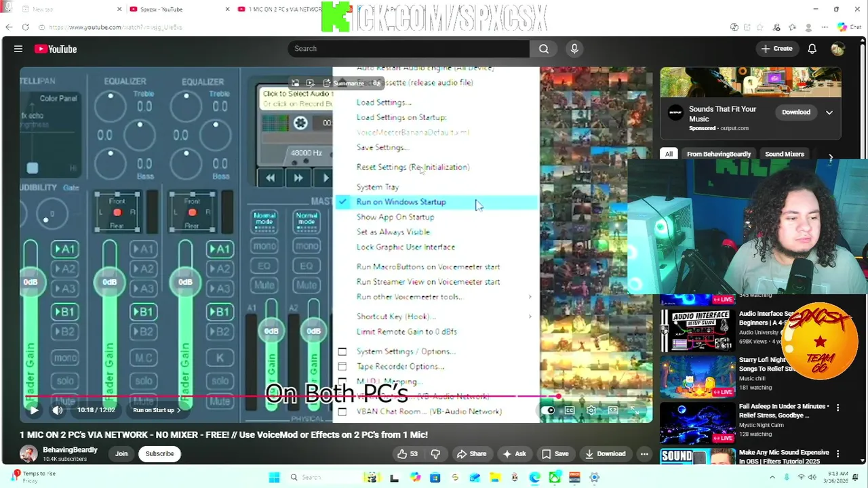The height and width of the screenshot is (488, 868).
Task: Expand the sponsored ad chevron
Action: (829, 113)
